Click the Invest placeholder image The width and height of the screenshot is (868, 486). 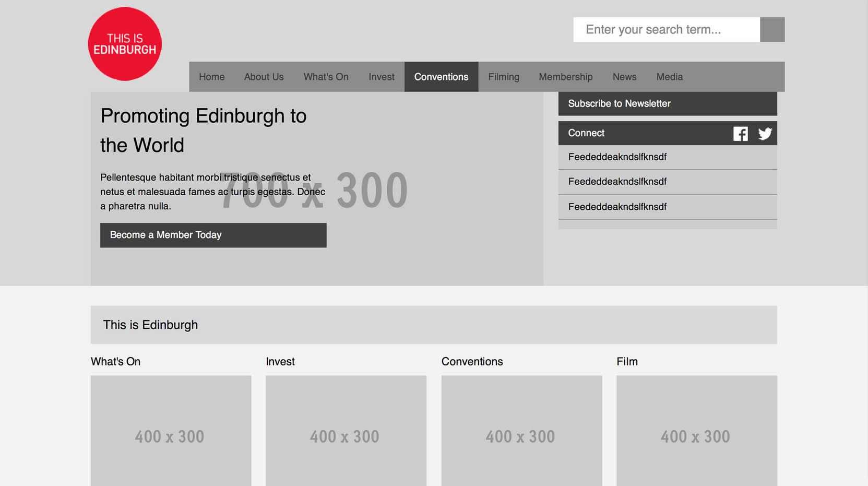tap(346, 431)
